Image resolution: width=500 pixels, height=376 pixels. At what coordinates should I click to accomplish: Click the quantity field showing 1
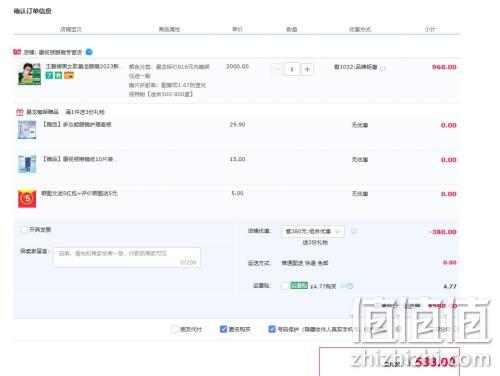pyautogui.click(x=292, y=69)
